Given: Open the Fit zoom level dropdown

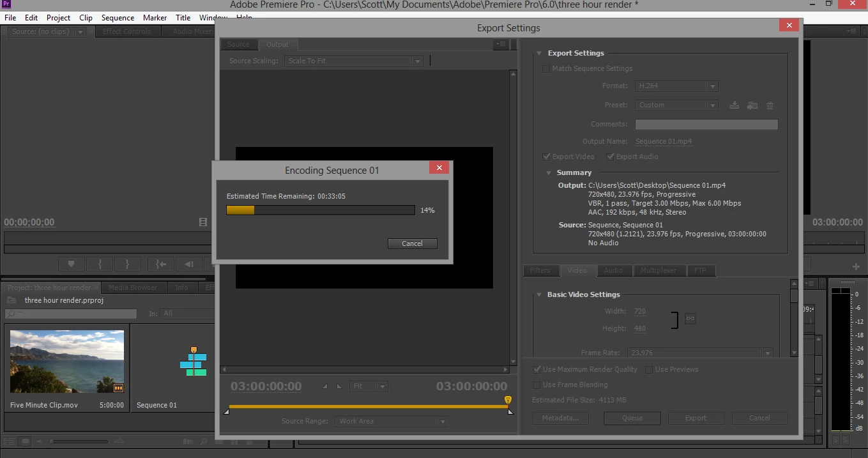Looking at the screenshot, I should click(x=369, y=386).
